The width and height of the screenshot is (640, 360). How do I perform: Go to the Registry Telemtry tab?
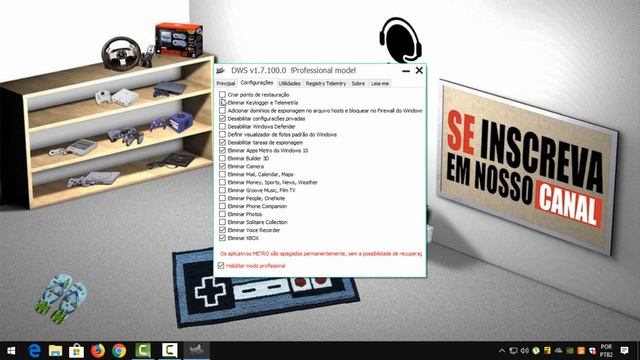click(x=326, y=83)
